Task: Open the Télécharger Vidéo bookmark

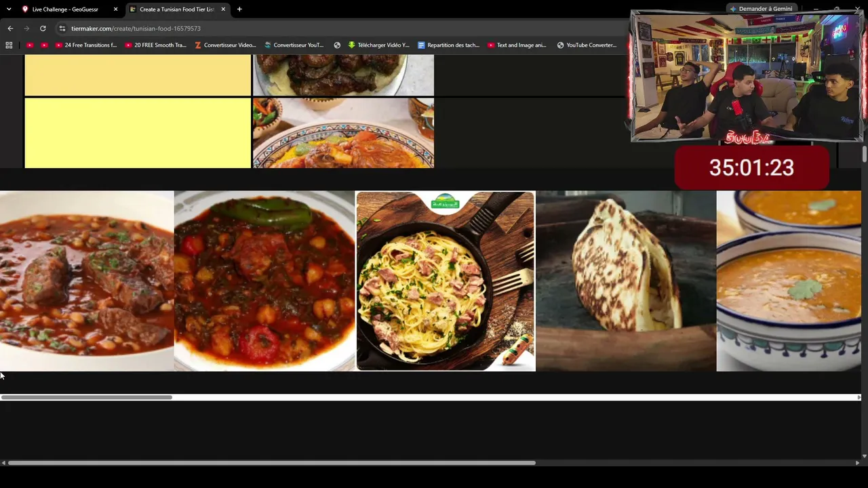Action: point(378,45)
